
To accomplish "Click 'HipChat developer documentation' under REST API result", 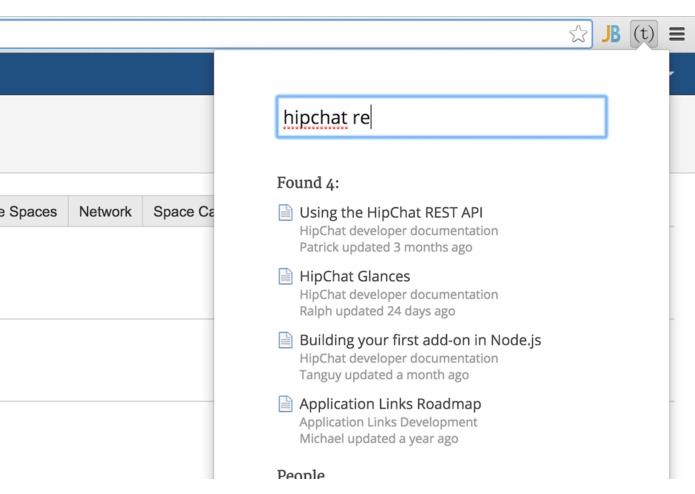I will click(x=398, y=231).
